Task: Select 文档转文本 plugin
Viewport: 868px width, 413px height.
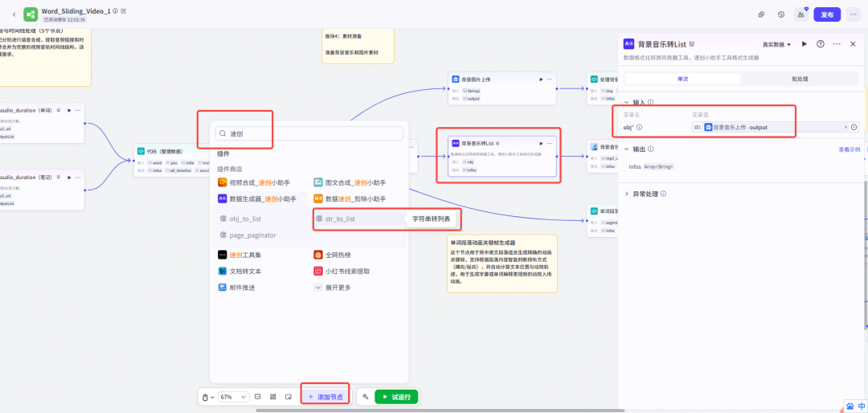Action: pos(240,272)
